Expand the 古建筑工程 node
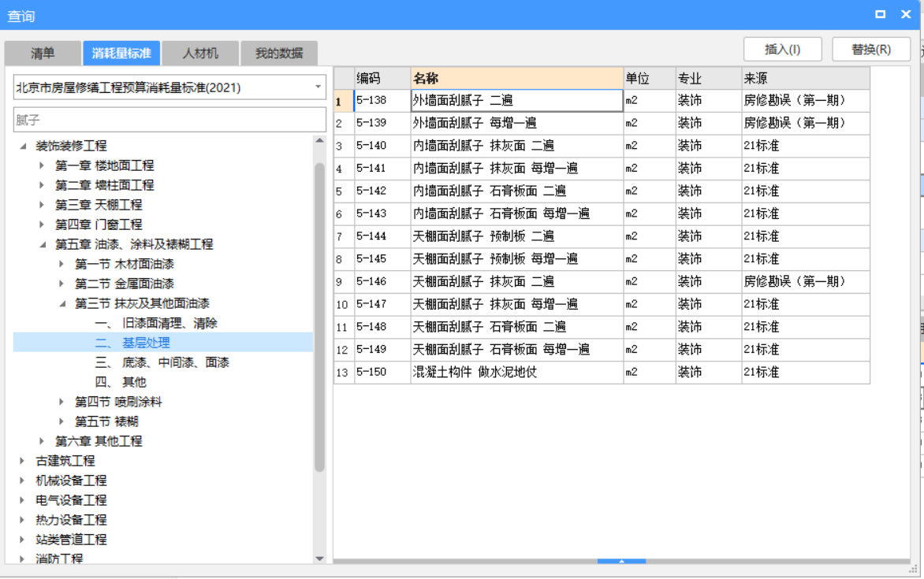 pyautogui.click(x=22, y=461)
